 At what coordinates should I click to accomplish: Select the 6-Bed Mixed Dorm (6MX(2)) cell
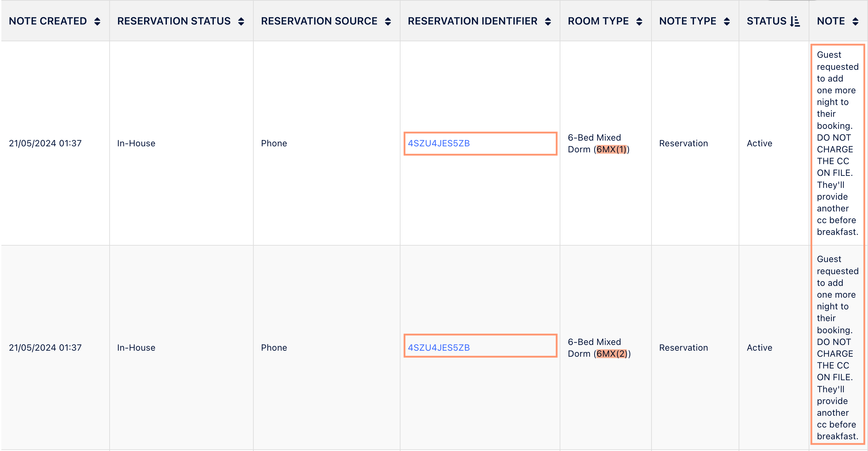click(x=599, y=348)
